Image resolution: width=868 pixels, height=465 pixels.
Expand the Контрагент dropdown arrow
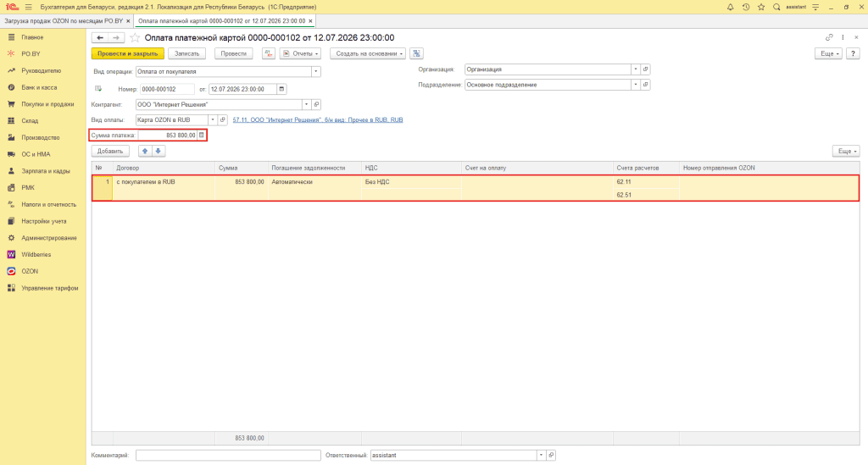point(306,104)
